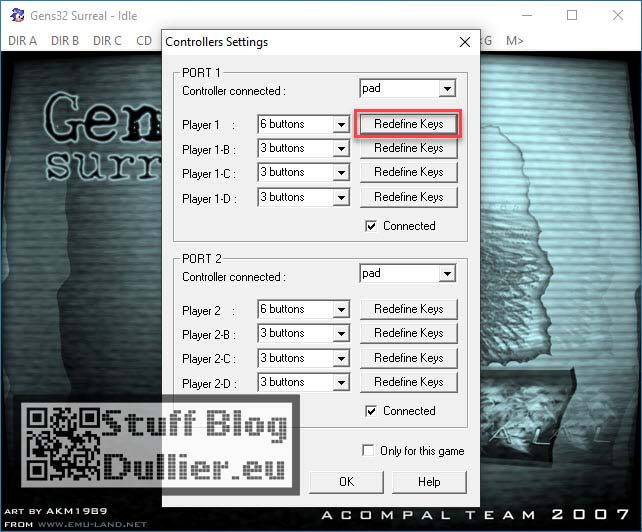
Task: Click Redefine Keys for Player 2
Action: click(408, 309)
